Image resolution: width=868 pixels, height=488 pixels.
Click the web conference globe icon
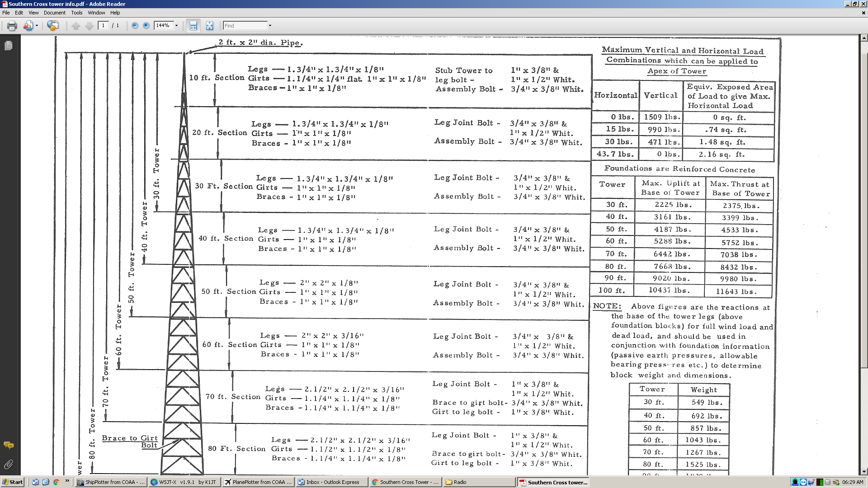[x=53, y=26]
